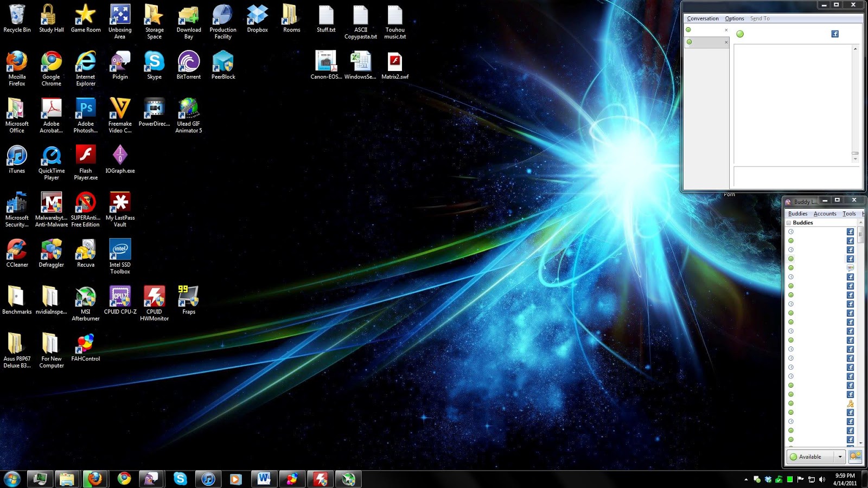Click the Pidgin taskbar button
This screenshot has width=868, height=488.
[x=151, y=479]
